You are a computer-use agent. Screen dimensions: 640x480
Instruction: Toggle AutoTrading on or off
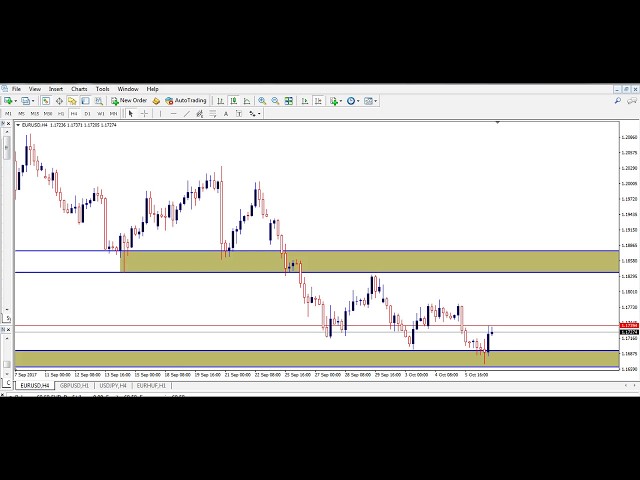tap(185, 101)
